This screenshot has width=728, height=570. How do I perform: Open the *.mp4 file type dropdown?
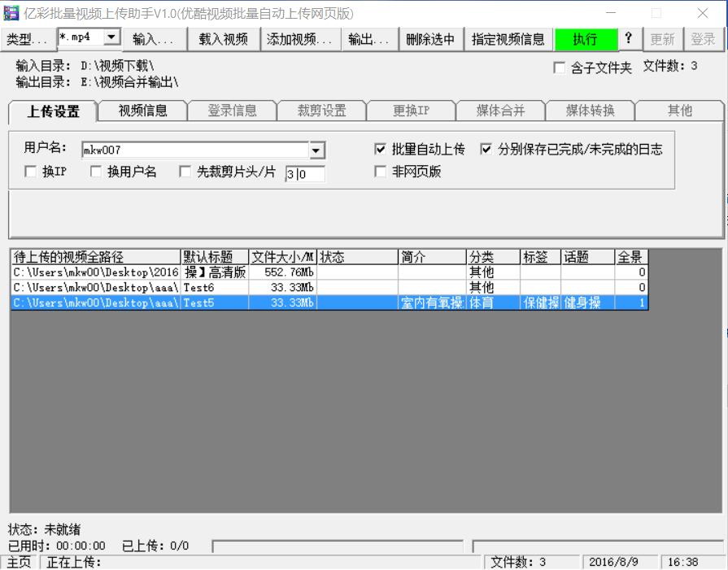coord(113,38)
